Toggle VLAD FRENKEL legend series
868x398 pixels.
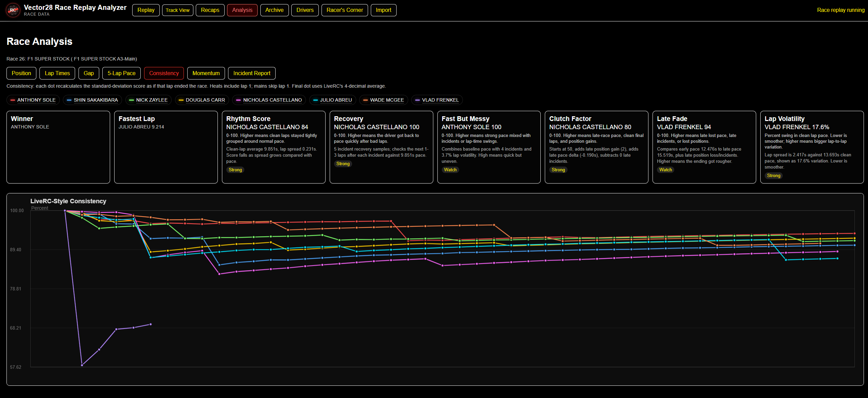(x=437, y=100)
